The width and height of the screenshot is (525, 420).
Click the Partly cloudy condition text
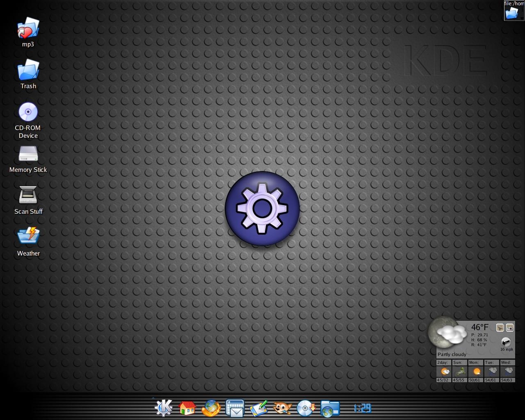(x=452, y=354)
